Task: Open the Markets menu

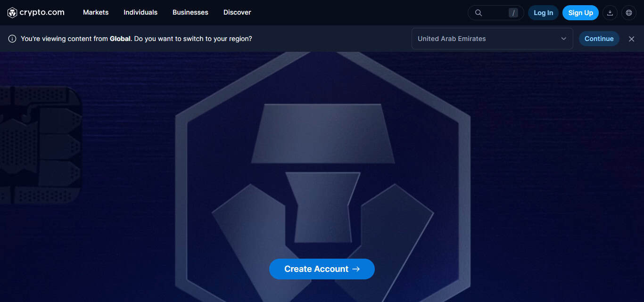Action: [x=96, y=12]
